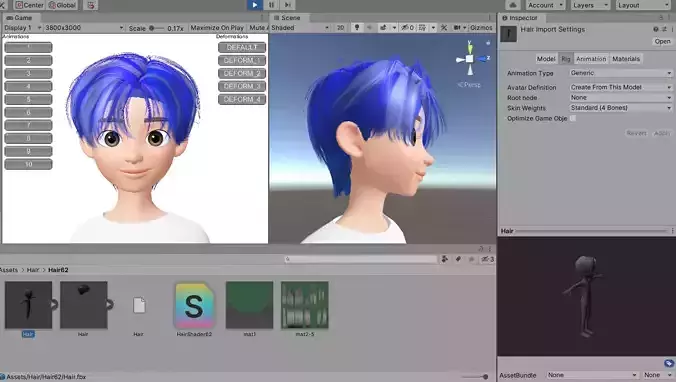The width and height of the screenshot is (676, 382).
Task: Click the DEFORM_3 button
Action: pos(242,86)
